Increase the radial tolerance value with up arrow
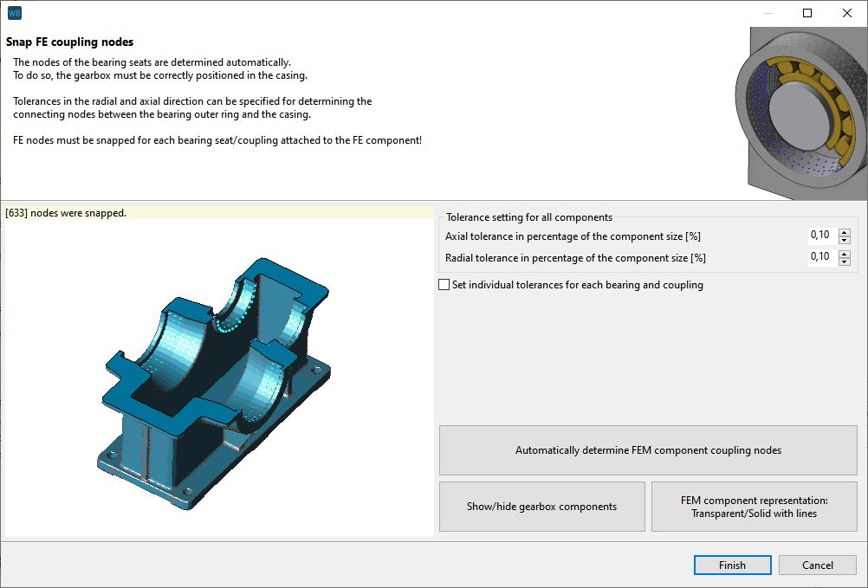868x588 pixels. pyautogui.click(x=843, y=253)
